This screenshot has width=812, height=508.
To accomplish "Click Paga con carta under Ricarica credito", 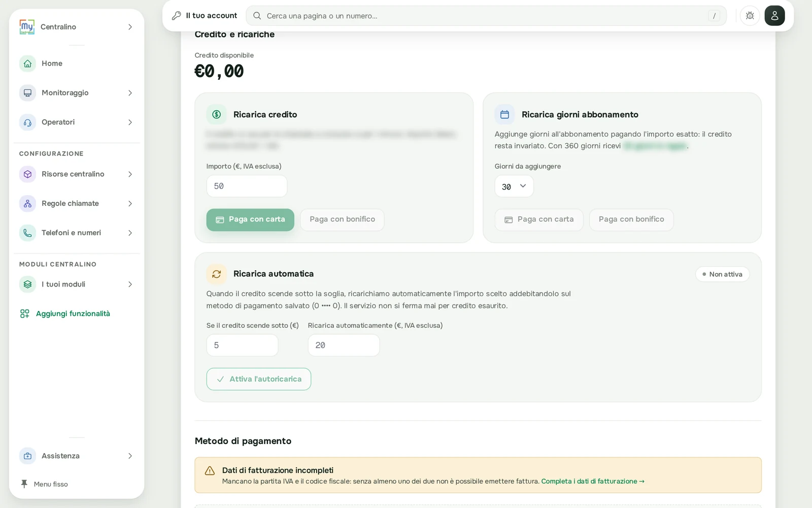I will (x=250, y=219).
